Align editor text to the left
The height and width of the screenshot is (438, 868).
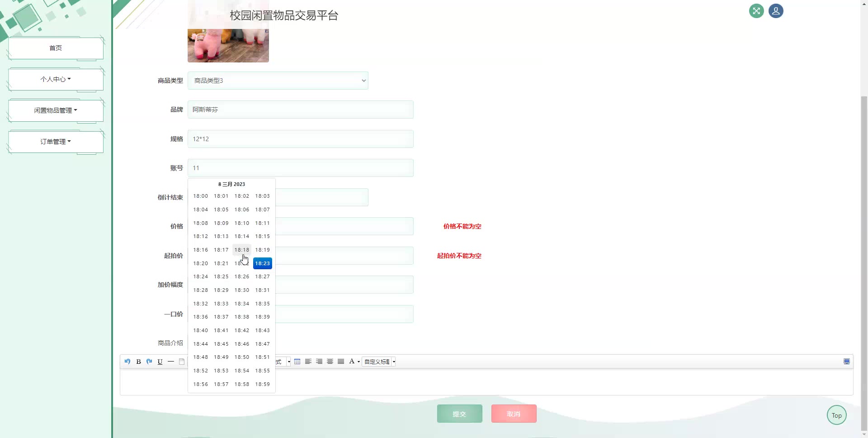pos(308,362)
